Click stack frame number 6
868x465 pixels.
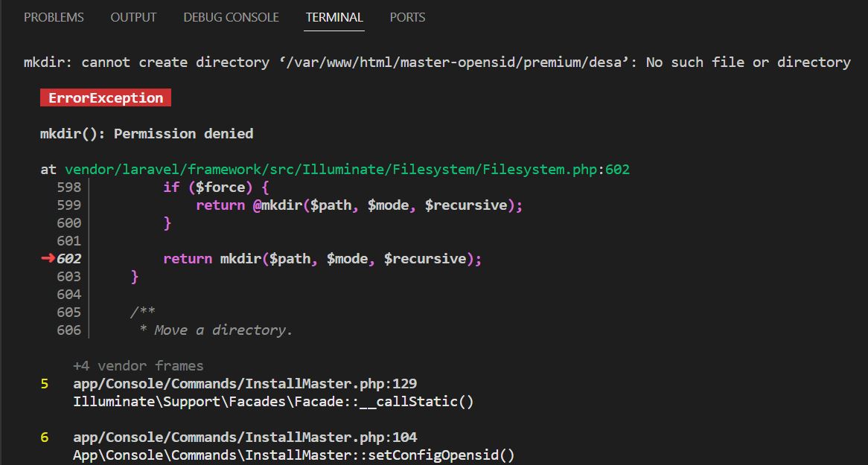pos(44,437)
